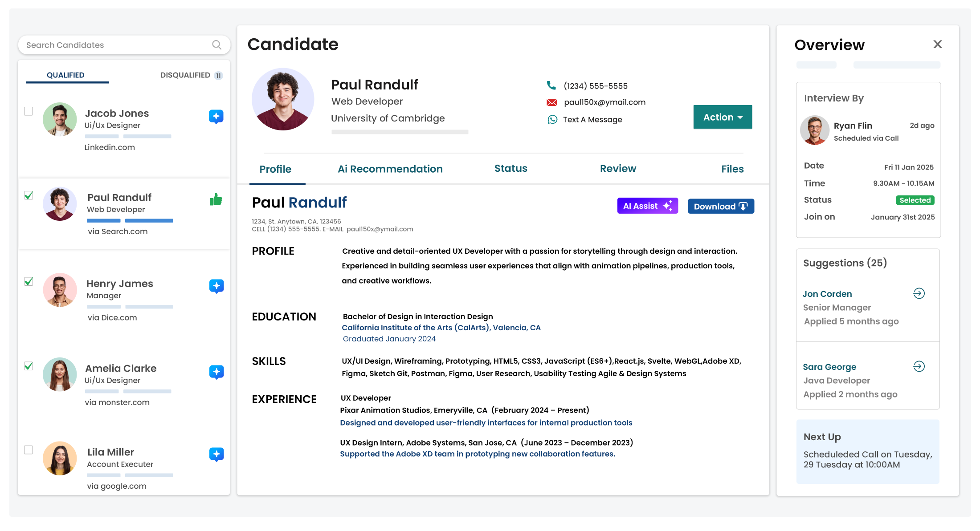Click Paul Randulf's green thumbs-up icon

(216, 200)
